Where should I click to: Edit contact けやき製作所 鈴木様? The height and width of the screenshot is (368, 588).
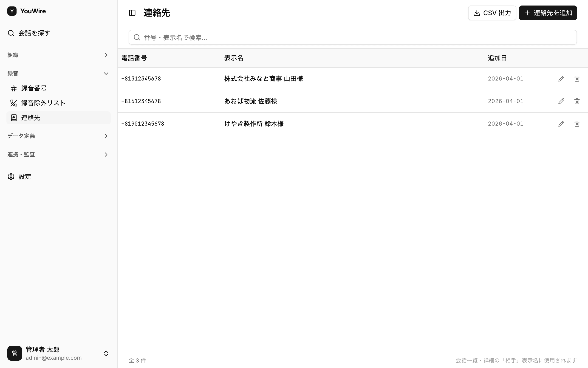(x=561, y=124)
